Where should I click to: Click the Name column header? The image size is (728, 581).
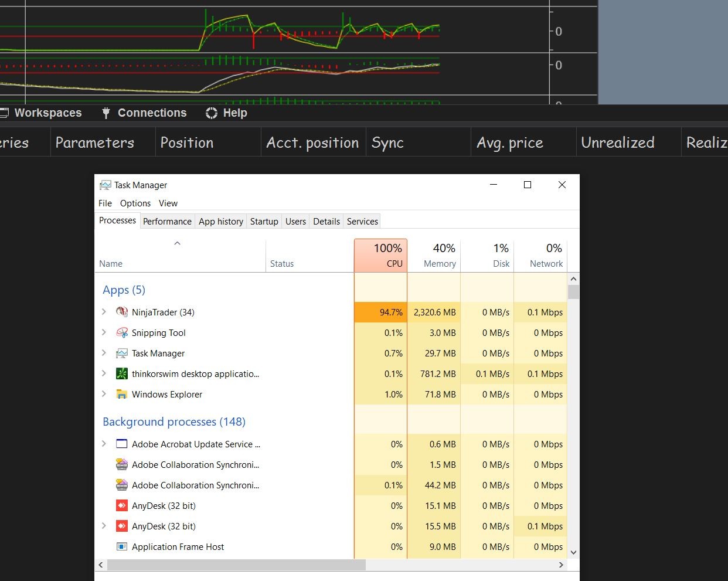tap(180, 256)
